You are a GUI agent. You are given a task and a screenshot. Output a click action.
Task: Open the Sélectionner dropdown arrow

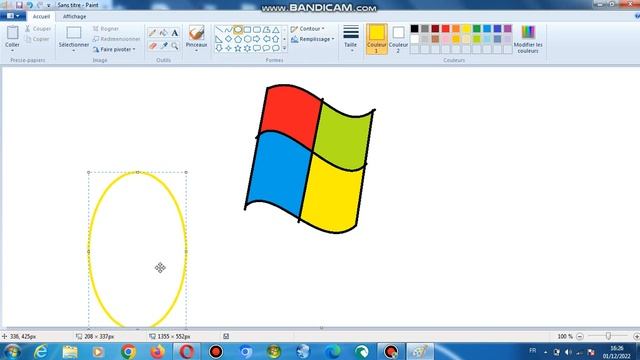(x=73, y=51)
